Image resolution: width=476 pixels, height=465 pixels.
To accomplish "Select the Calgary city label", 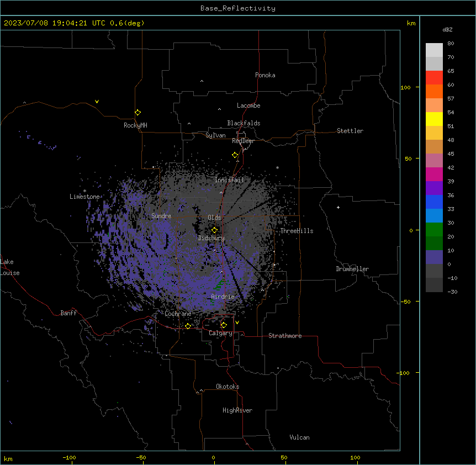I will pos(220,333).
